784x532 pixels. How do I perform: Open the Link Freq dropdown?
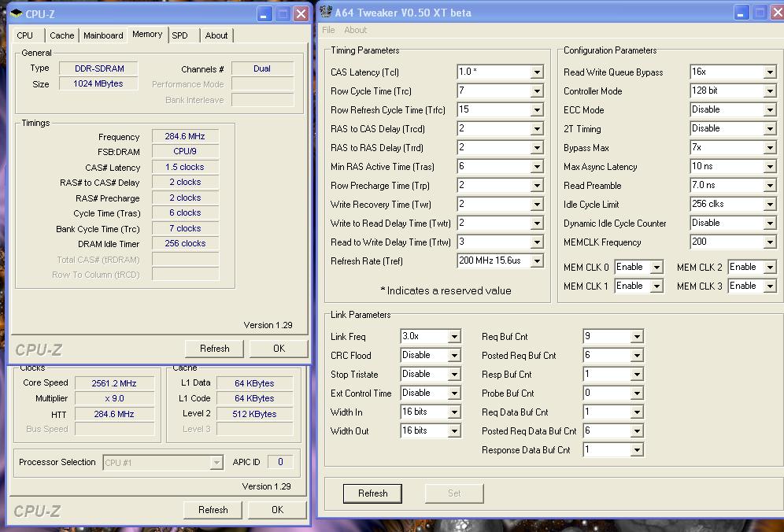pos(454,337)
